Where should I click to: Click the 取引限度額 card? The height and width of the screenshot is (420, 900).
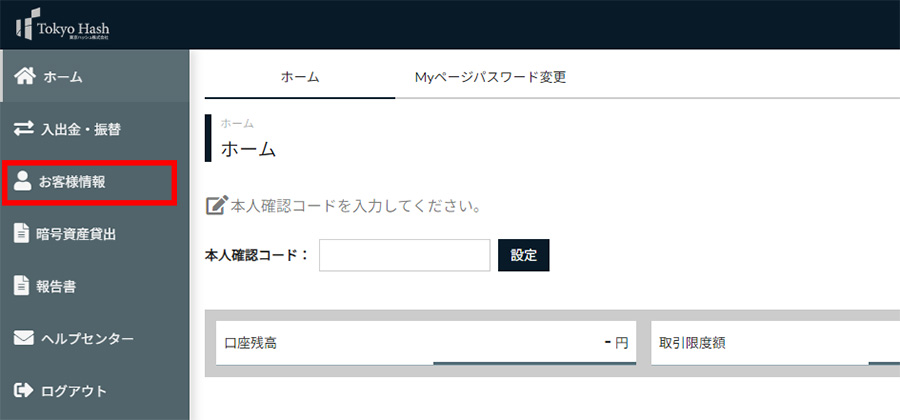775,343
